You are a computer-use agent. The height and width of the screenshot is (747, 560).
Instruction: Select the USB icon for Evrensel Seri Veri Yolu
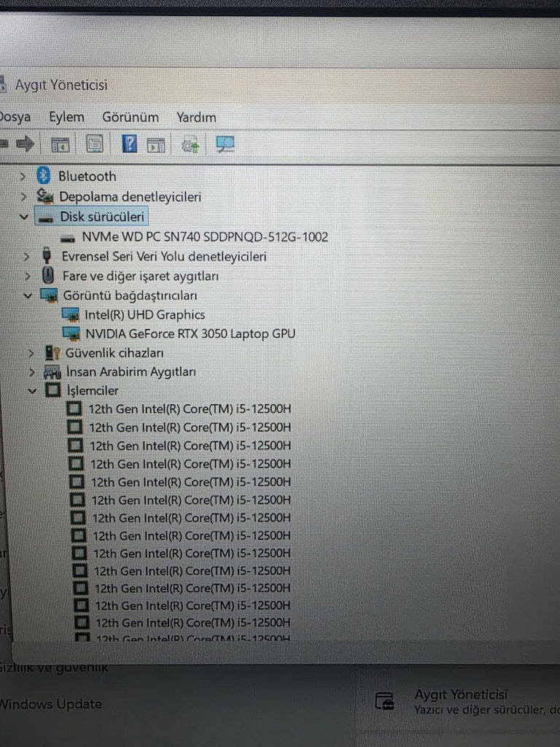click(47, 255)
